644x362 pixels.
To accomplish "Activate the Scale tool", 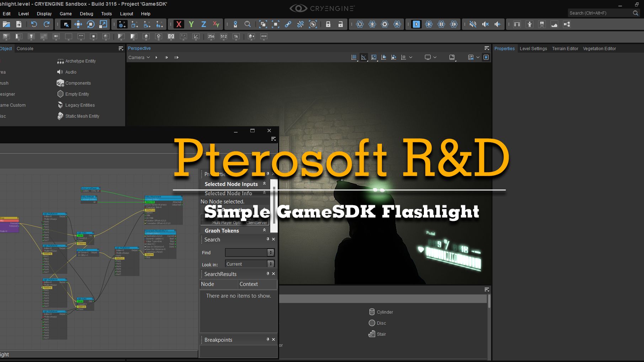I will [x=103, y=24].
